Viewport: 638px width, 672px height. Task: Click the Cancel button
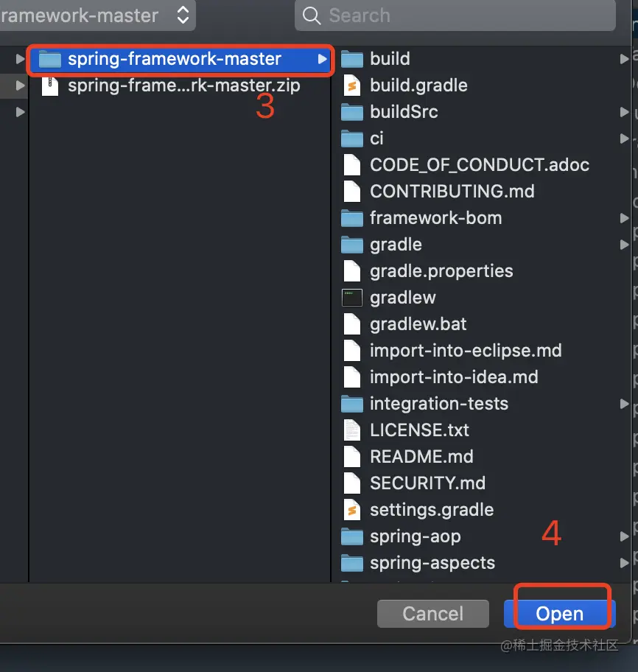pos(432,614)
